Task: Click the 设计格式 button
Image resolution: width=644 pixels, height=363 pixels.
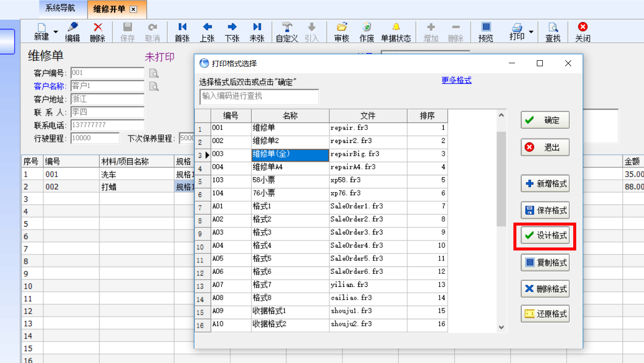Action: [x=545, y=236]
